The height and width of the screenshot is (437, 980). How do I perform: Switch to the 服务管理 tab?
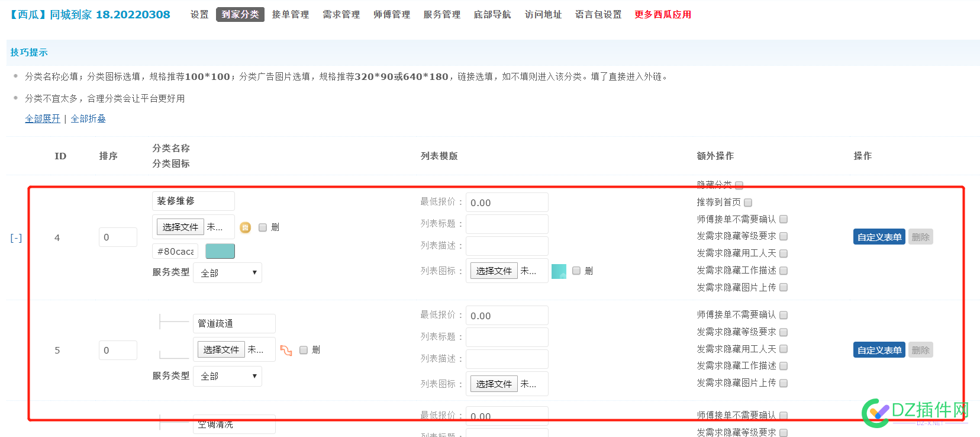(x=442, y=14)
